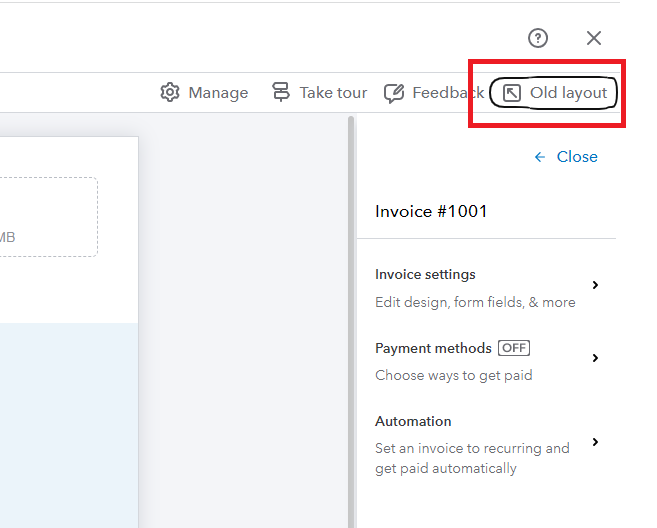Expand Invoice settings chevron arrow
The width and height of the screenshot is (657, 528).
[x=595, y=285]
